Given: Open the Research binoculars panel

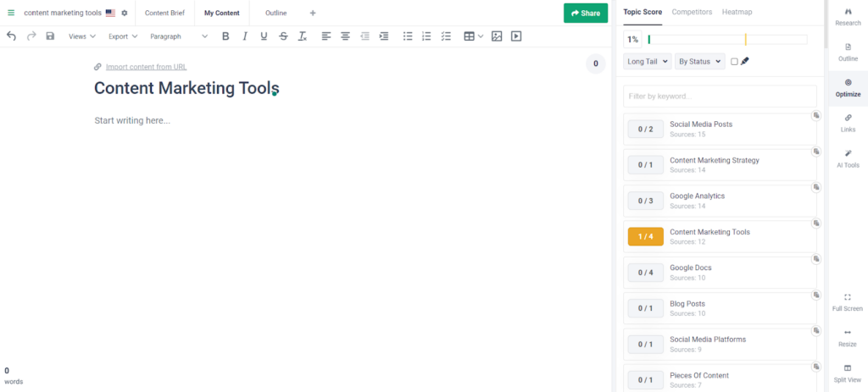Looking at the screenshot, I should [848, 16].
